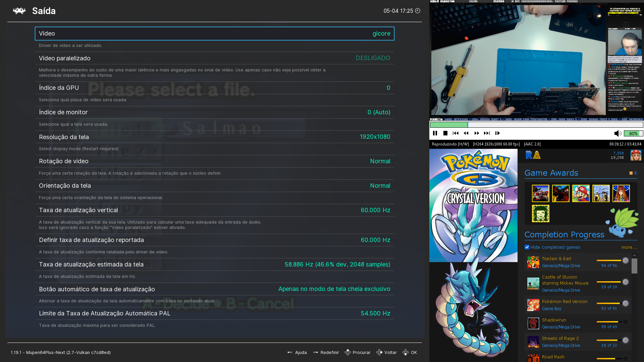This screenshot has height=362, width=644.
Task: Click the Mario game award thumbnail
Action: [x=581, y=193]
